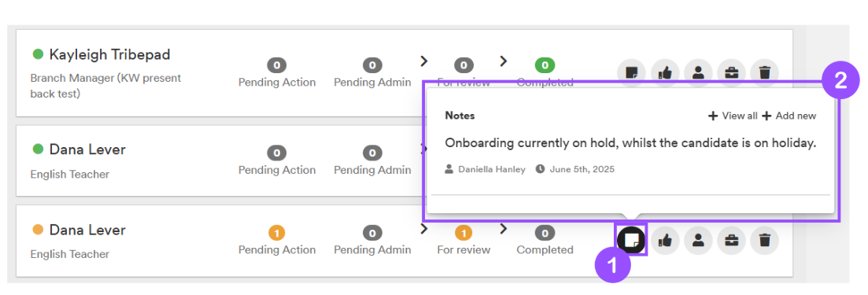
Task: Click thumbs-up icon in Kayleigh Tribepad row
Action: [665, 72]
